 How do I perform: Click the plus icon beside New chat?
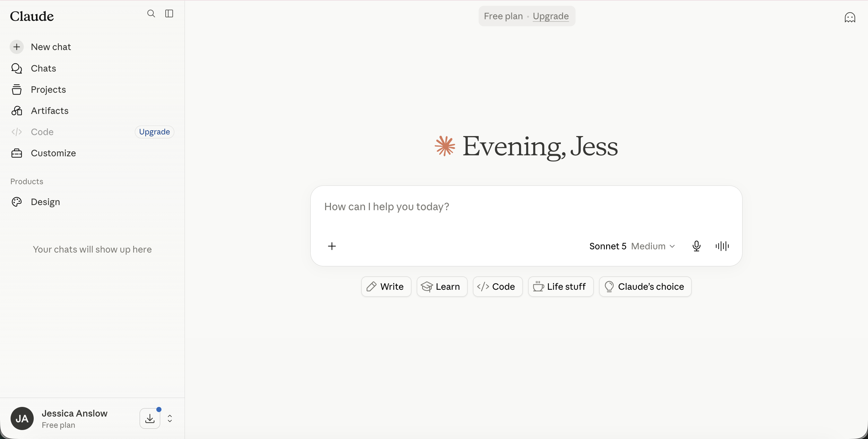(16, 47)
